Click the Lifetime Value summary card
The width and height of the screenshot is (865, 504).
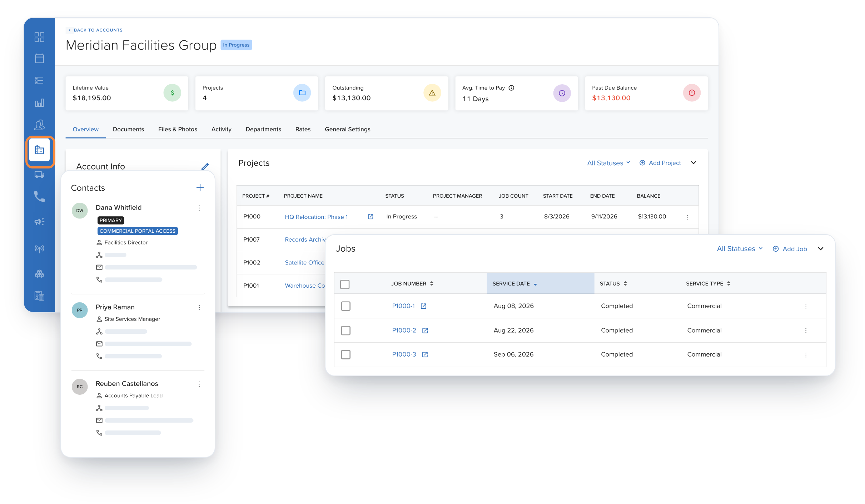127,93
